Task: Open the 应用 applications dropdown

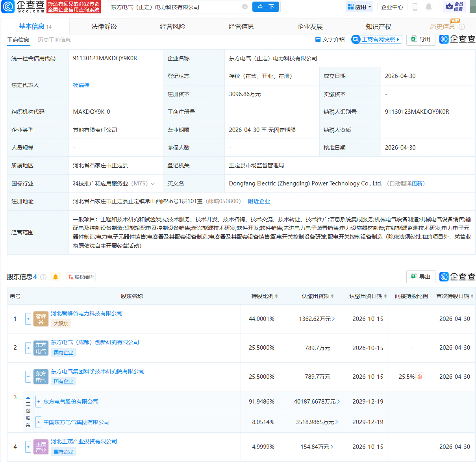Action: coord(360,7)
